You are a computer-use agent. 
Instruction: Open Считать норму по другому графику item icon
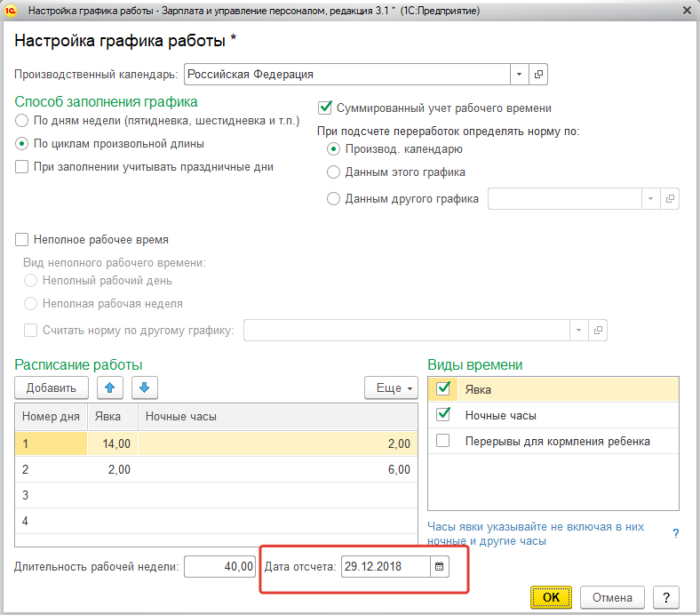point(598,330)
